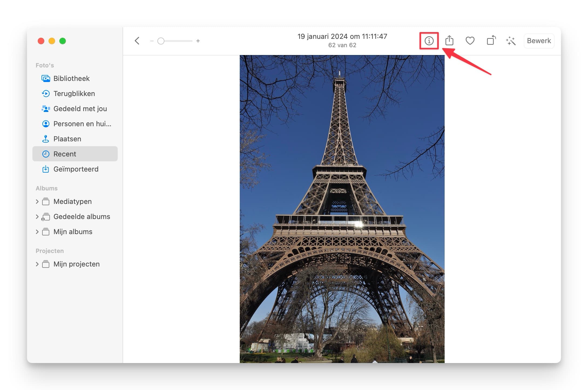Click the Foto's section header
Screen dimensions: 588x390
pos(45,65)
